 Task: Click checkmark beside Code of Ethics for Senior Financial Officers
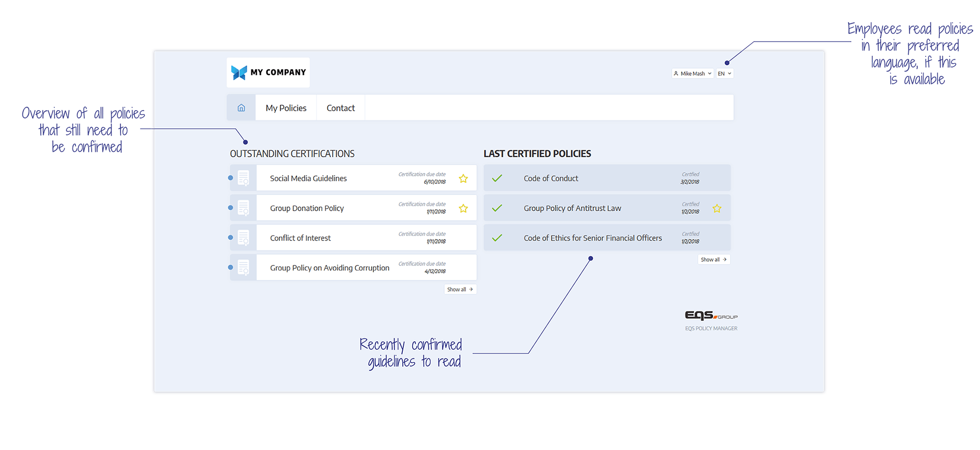click(497, 238)
